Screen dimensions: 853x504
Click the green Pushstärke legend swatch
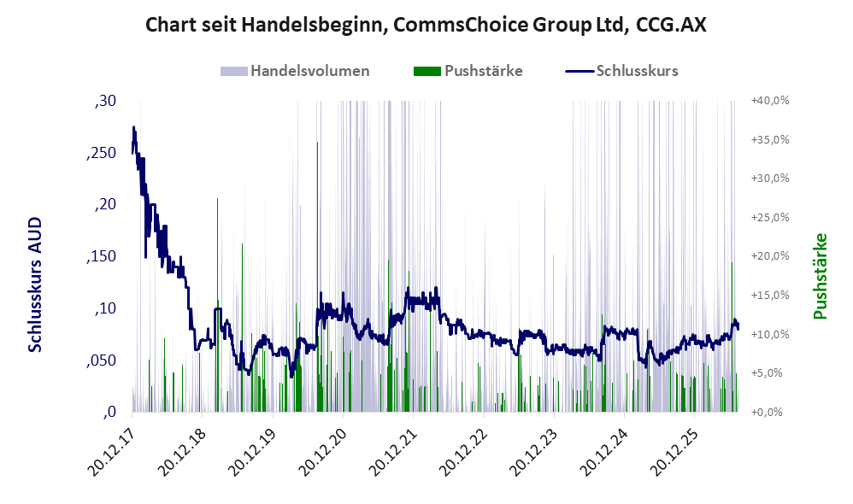coord(427,71)
